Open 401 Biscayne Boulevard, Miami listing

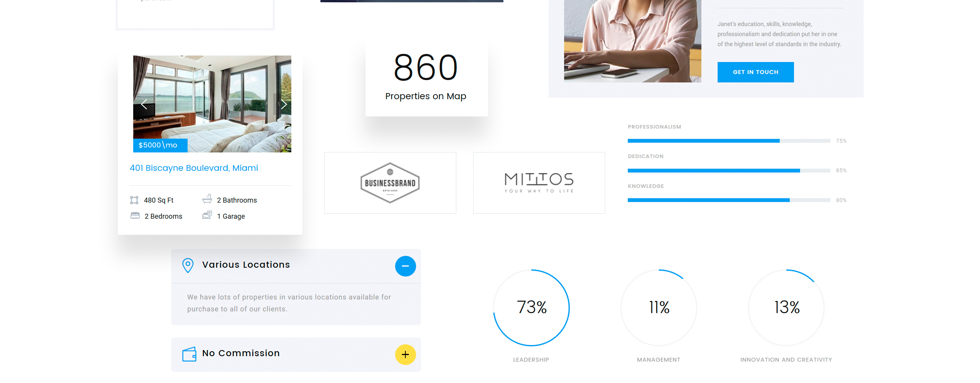[x=194, y=168]
